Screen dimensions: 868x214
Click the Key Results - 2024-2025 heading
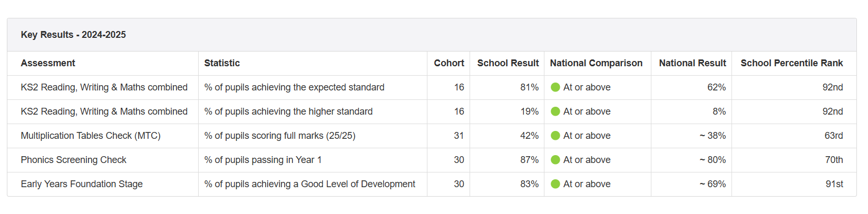73,35
